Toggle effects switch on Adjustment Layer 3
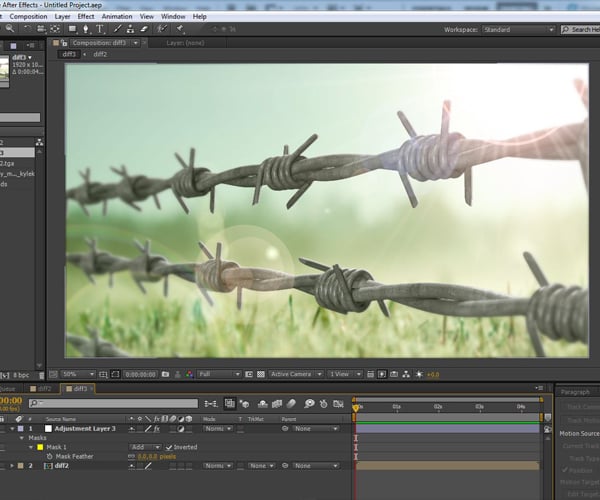Screen dimensions: 600x500 pyautogui.click(x=157, y=429)
